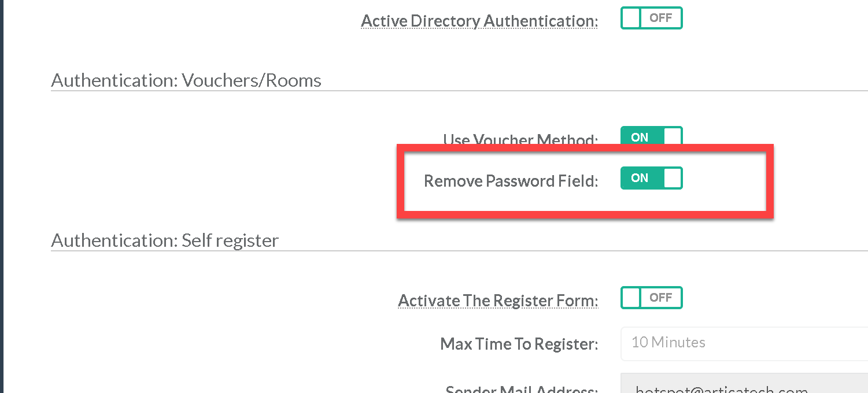
Task: Click the "Remove Password Field" label text
Action: pyautogui.click(x=511, y=181)
